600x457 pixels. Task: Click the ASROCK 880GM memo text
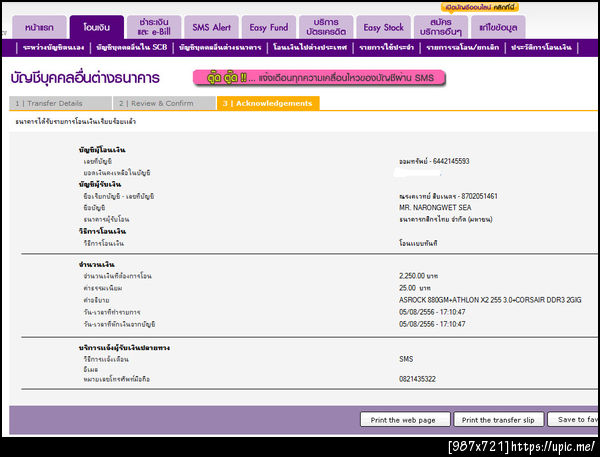[490, 300]
